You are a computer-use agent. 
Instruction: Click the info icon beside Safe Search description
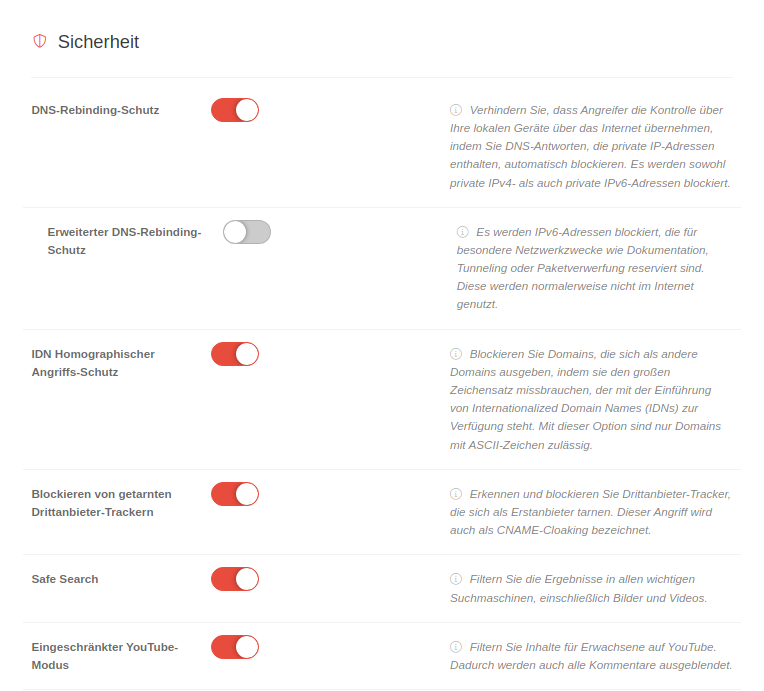pos(456,579)
